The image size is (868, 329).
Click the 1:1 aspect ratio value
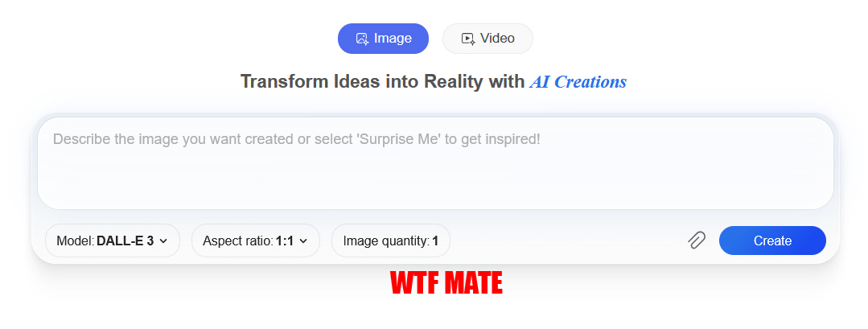click(x=285, y=241)
